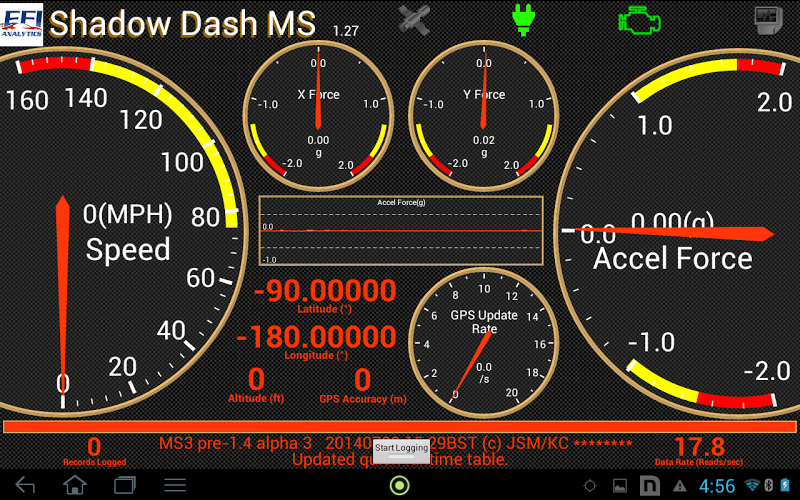Click the Start Logging button
The image size is (800, 500).
coord(401,451)
